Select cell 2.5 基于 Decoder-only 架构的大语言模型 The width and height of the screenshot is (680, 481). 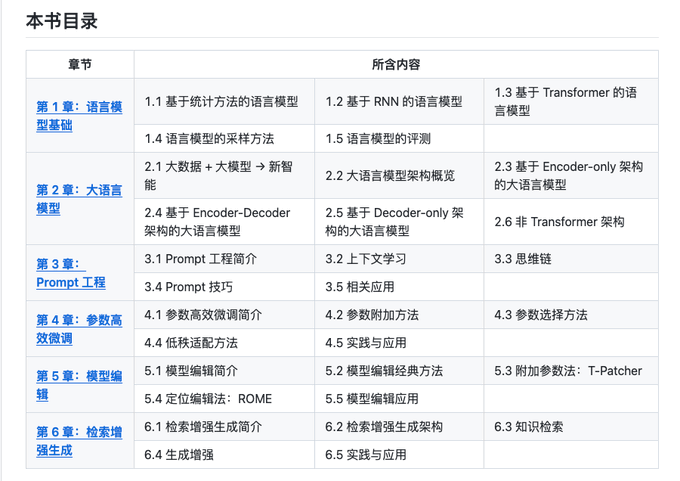(x=399, y=222)
